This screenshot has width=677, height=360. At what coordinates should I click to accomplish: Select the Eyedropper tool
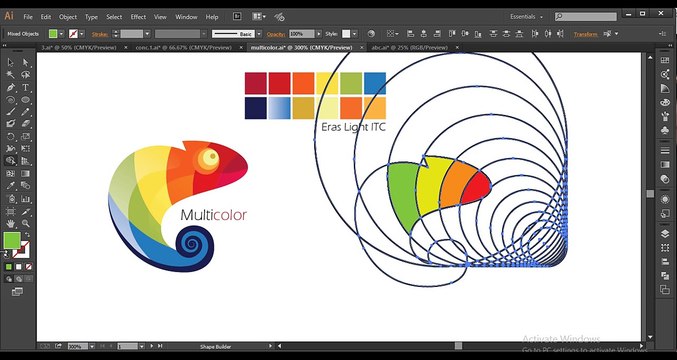pos(10,186)
